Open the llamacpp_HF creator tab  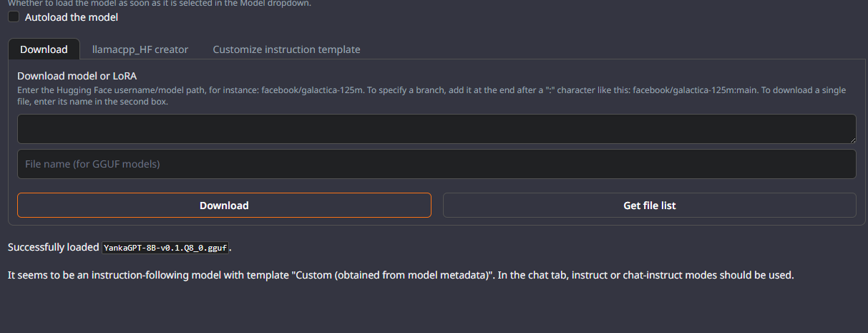140,49
